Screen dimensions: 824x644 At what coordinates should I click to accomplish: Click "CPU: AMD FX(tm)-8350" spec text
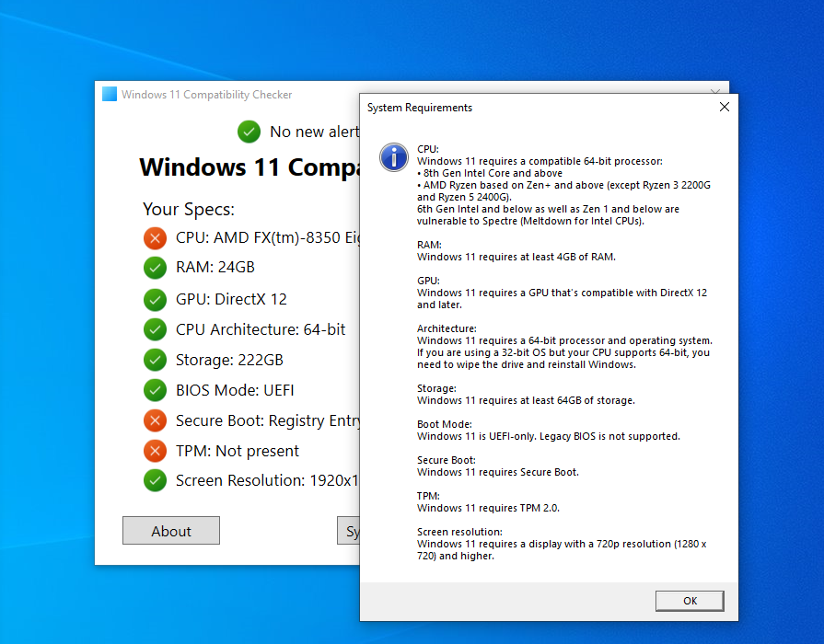coord(268,238)
